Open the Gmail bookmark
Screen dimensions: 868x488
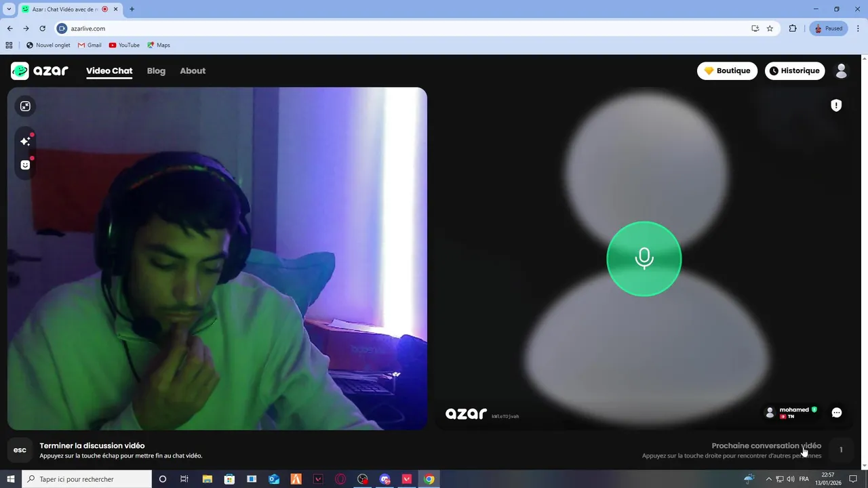[x=90, y=45]
